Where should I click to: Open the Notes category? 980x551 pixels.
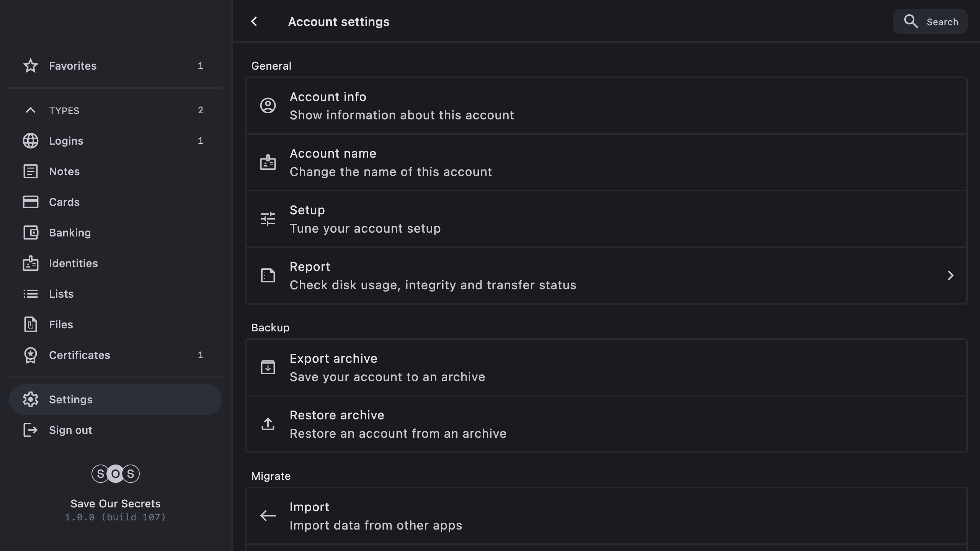pyautogui.click(x=64, y=171)
